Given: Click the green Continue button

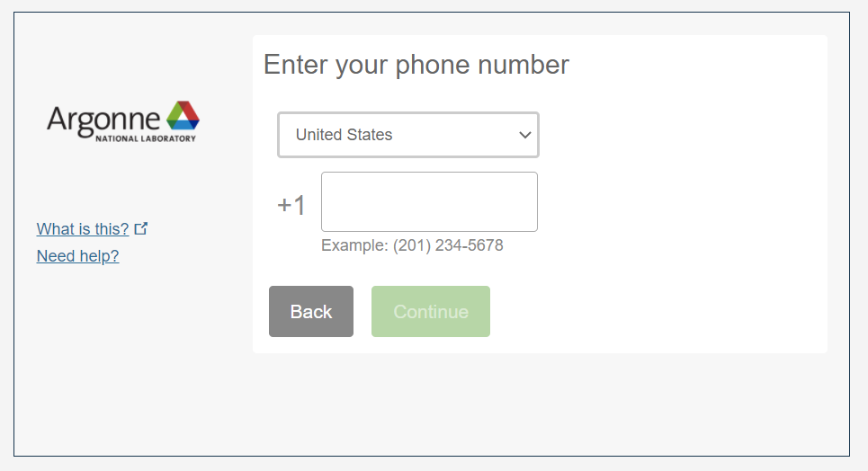Looking at the screenshot, I should click(431, 312).
